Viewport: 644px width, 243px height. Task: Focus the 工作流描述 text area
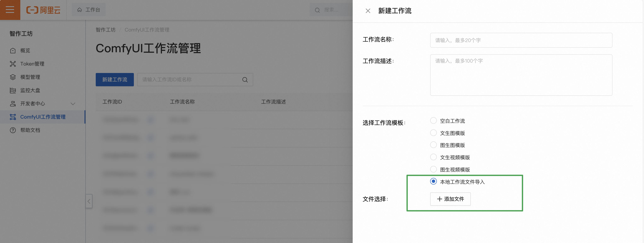click(521, 75)
